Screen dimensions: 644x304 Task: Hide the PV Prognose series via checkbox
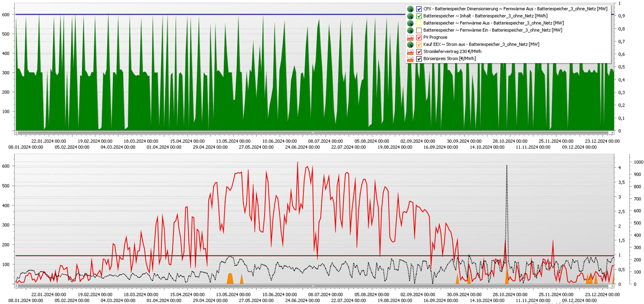click(x=419, y=37)
